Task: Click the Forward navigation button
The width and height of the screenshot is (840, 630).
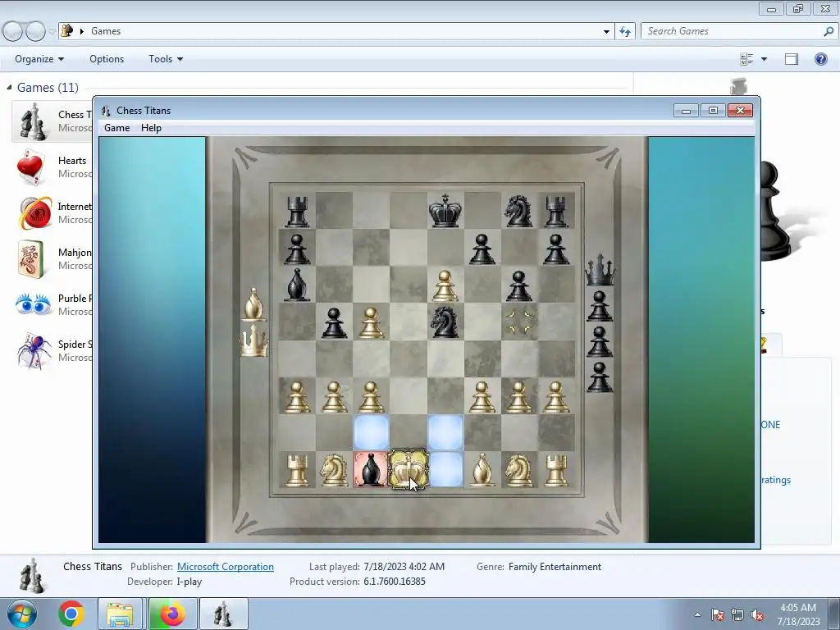Action: click(35, 31)
